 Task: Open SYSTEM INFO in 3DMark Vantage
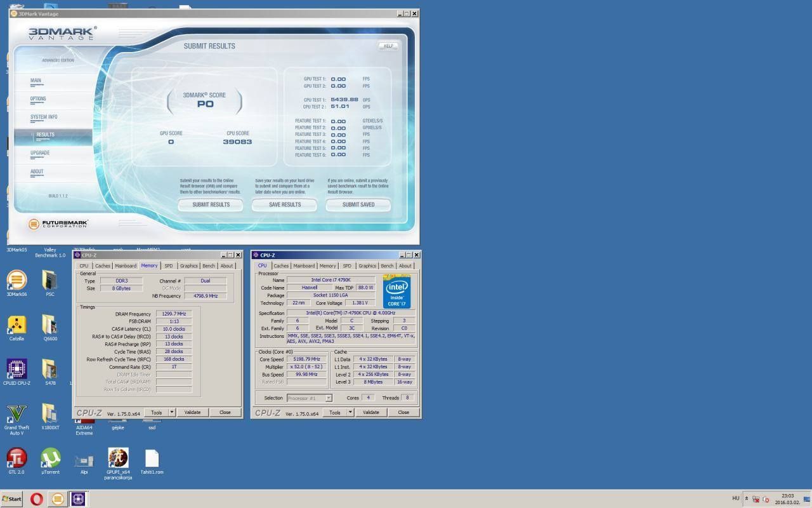44,117
